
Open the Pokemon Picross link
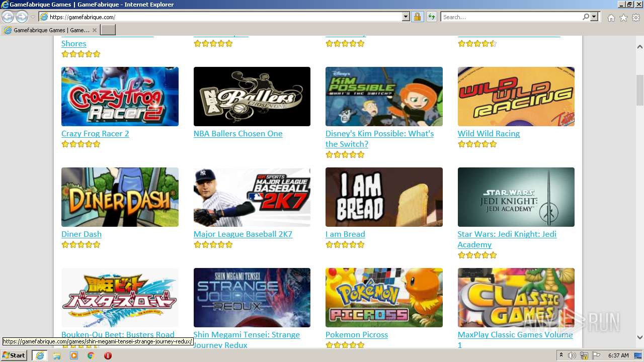click(357, 334)
